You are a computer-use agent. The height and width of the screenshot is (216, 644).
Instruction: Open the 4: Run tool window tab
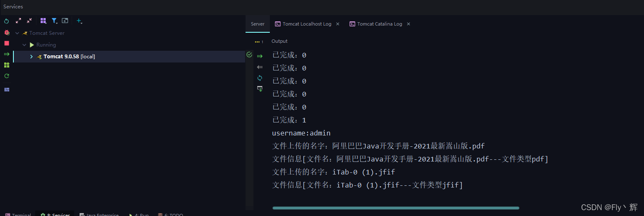tap(139, 214)
